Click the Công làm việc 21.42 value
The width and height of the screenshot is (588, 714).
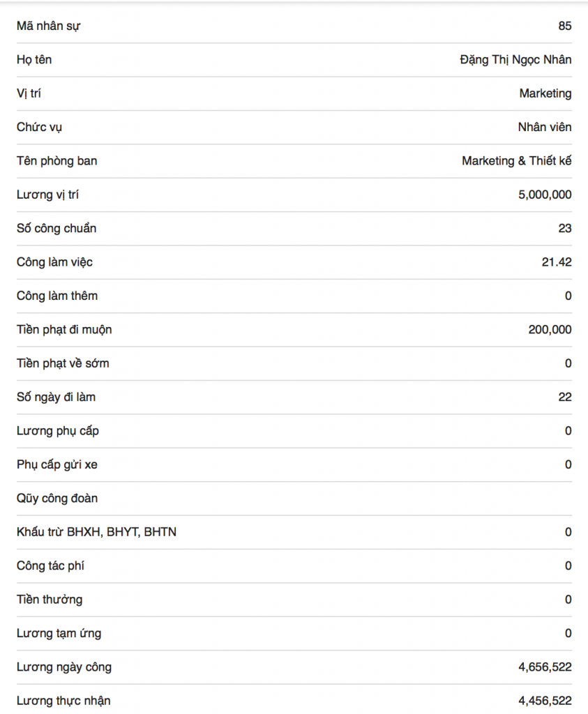(557, 262)
